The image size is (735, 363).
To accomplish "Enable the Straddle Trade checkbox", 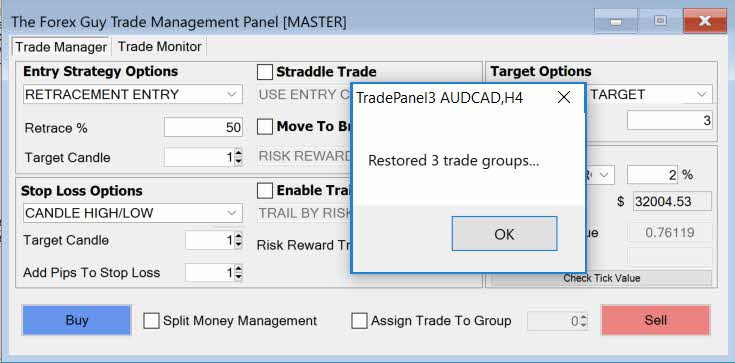I will coord(265,72).
